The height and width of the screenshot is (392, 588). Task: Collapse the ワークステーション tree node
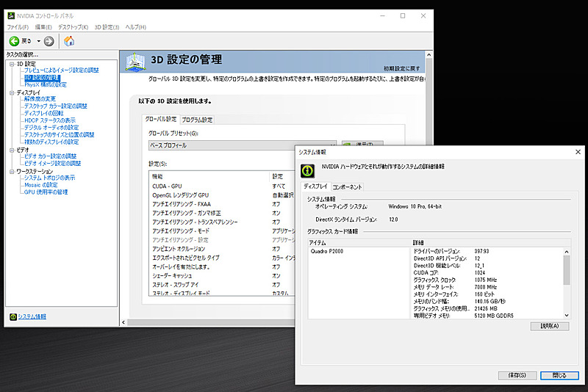coord(12,172)
